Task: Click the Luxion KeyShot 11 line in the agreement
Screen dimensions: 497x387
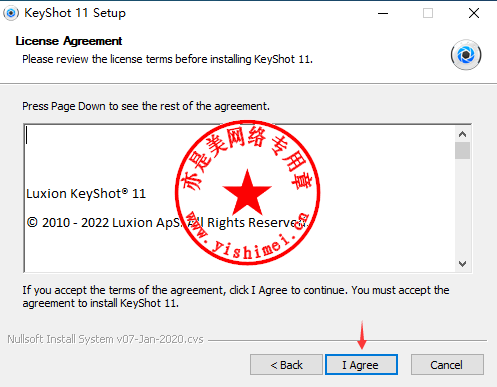Action: pyautogui.click(x=86, y=194)
